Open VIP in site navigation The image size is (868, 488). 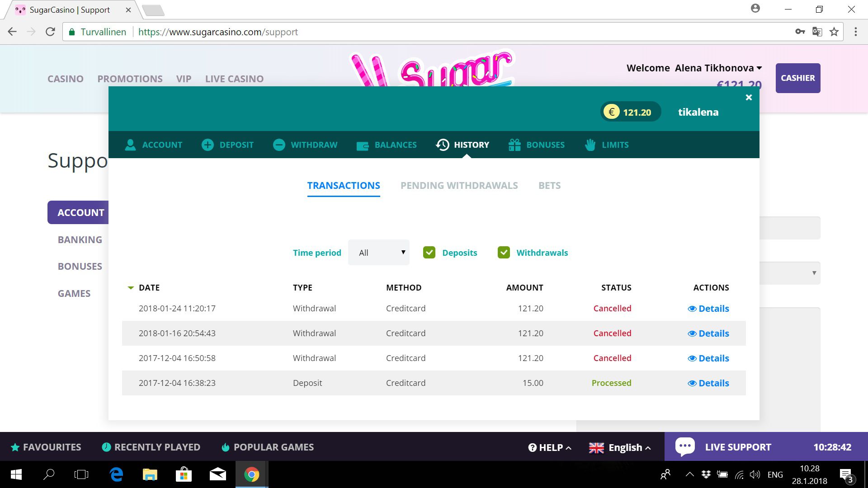pyautogui.click(x=184, y=79)
